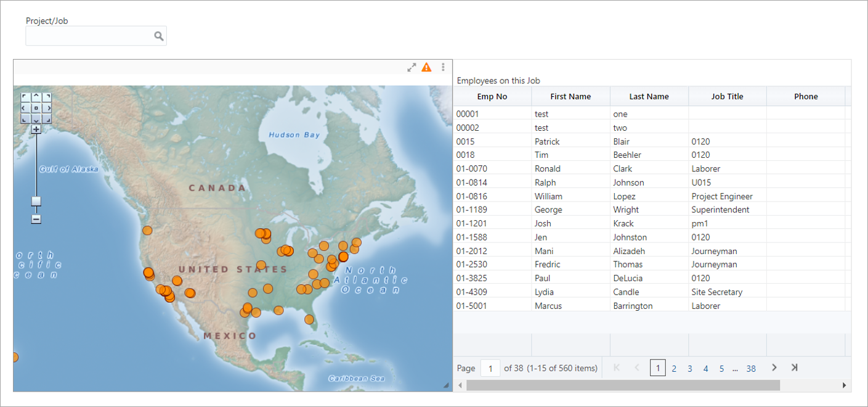Image resolution: width=868 pixels, height=407 pixels.
Task: Click the magnifier icon in Project/Job search
Action: [x=159, y=36]
